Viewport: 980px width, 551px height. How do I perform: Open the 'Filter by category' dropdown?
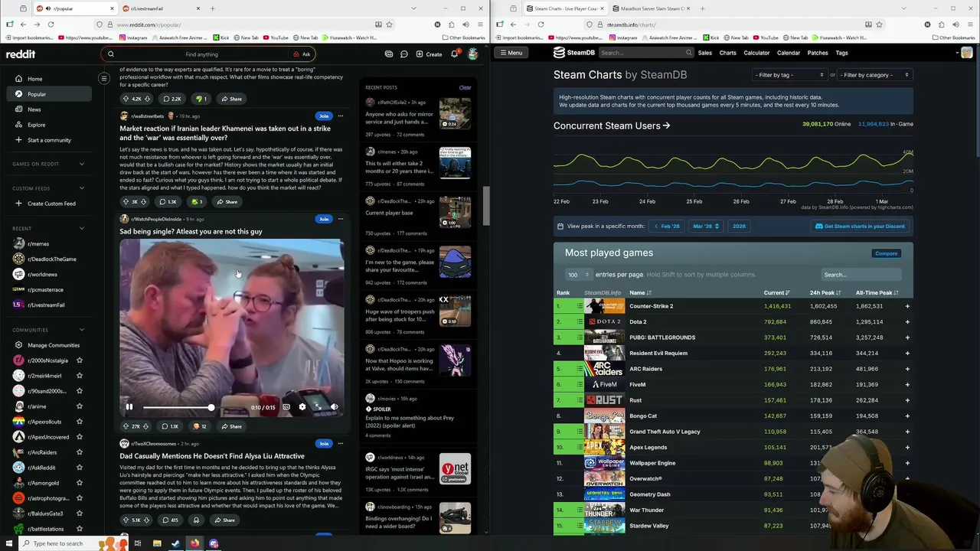coord(874,75)
